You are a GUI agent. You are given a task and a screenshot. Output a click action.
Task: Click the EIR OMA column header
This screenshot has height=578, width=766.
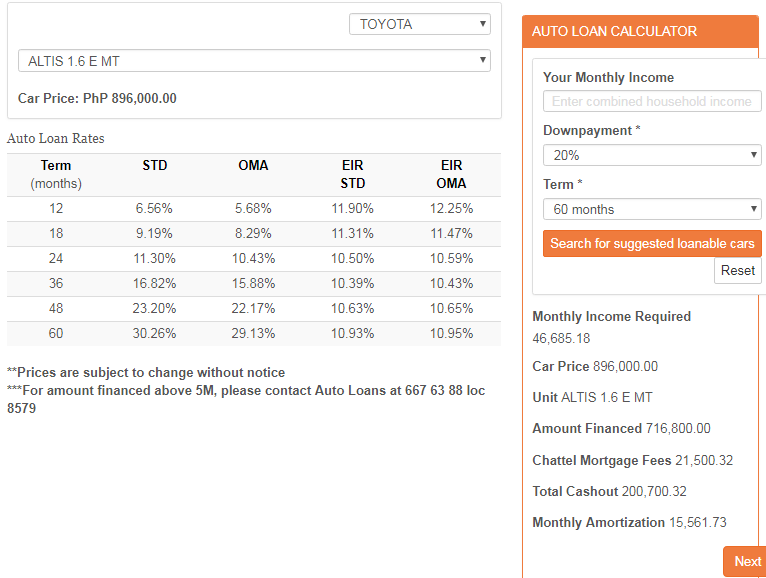[451, 174]
